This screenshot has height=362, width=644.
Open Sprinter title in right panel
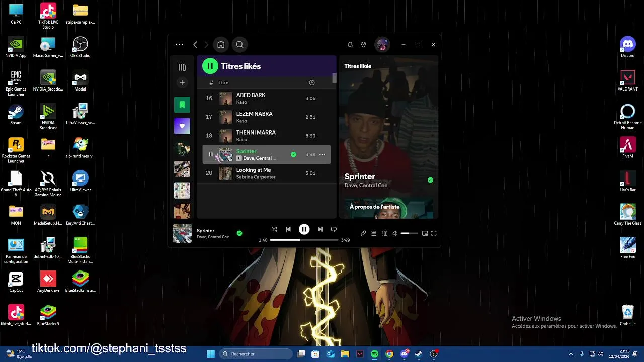pyautogui.click(x=360, y=176)
